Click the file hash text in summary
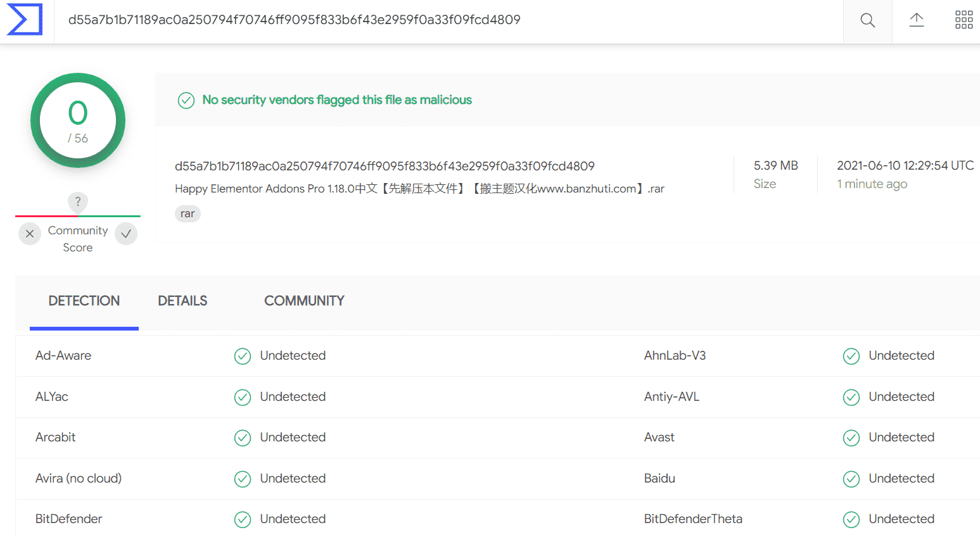 point(385,166)
